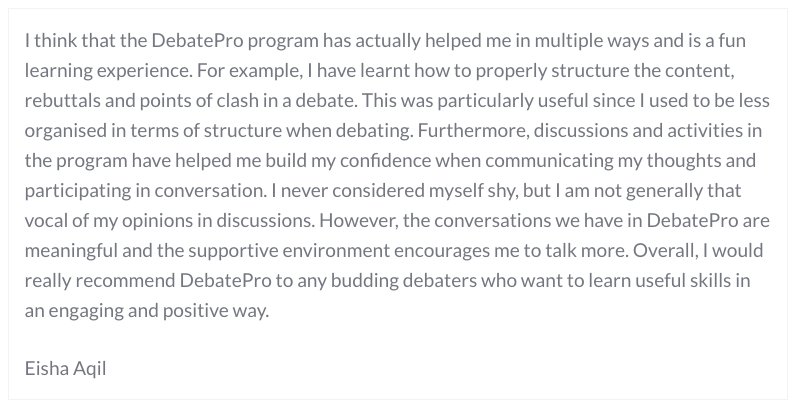Click the word "rebuttals"
Viewport: 797px width, 408px height.
(x=60, y=101)
